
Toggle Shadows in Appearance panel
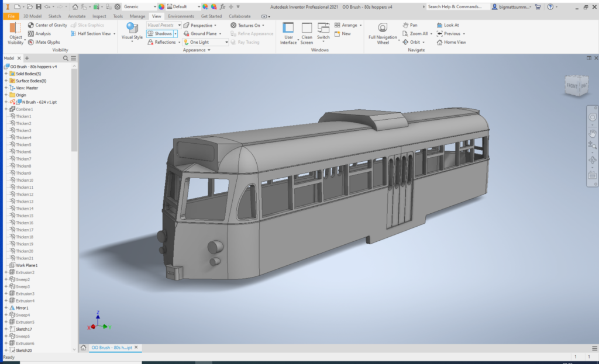(x=160, y=34)
